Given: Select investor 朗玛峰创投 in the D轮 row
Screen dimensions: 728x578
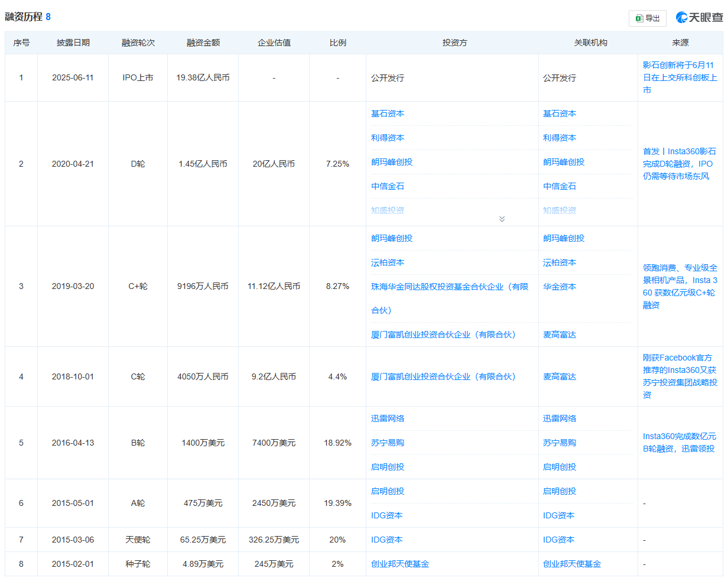Looking at the screenshot, I should tap(392, 162).
